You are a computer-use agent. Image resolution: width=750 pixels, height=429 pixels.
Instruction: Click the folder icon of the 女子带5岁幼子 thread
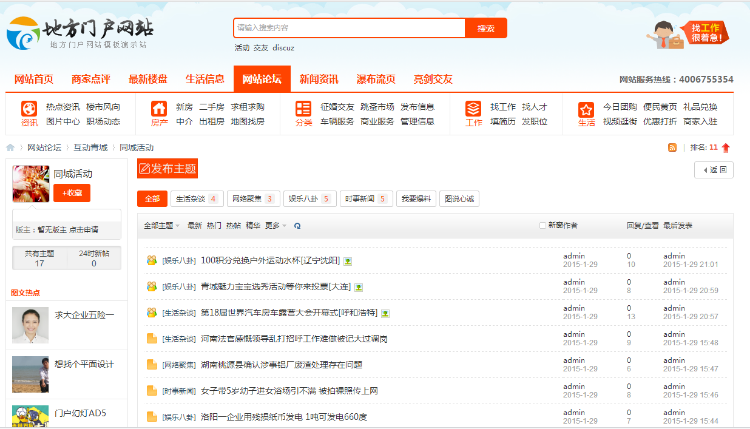152,391
